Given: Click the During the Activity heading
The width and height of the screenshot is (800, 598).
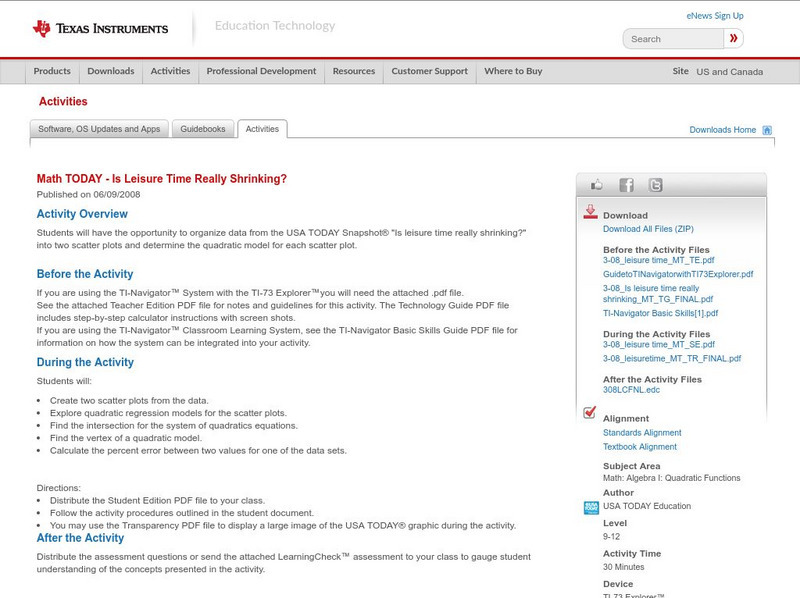Looking at the screenshot, I should point(85,362).
